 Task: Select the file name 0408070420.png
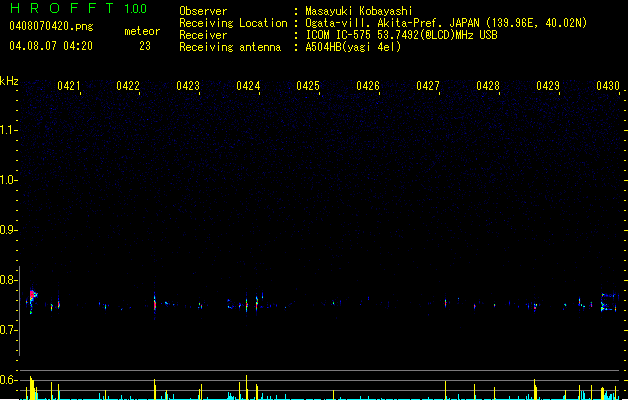pos(51,26)
